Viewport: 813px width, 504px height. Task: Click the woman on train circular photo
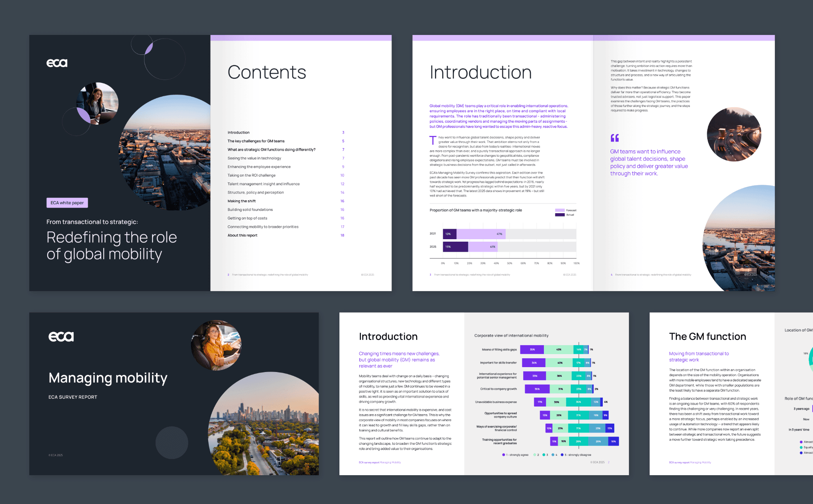click(x=98, y=104)
